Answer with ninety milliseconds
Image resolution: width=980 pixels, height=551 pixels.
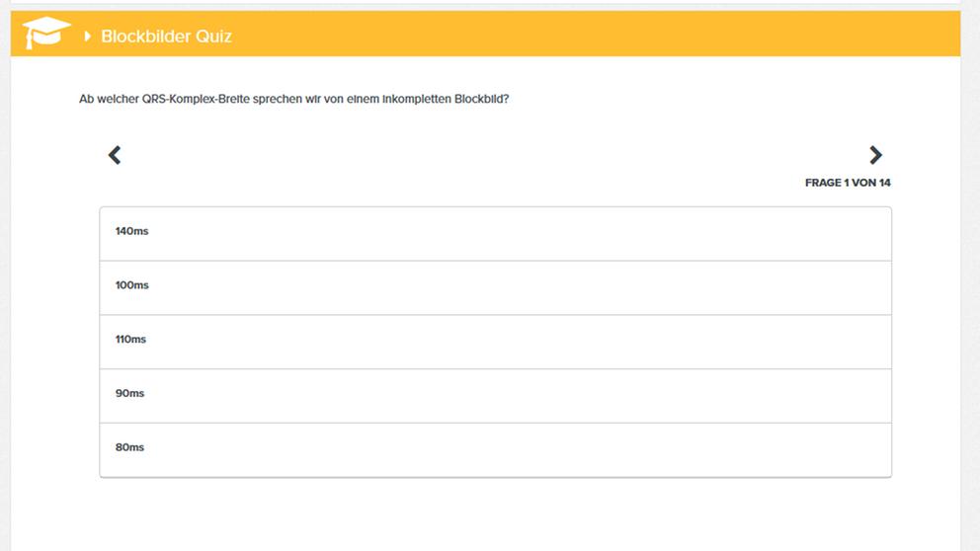pos(496,396)
